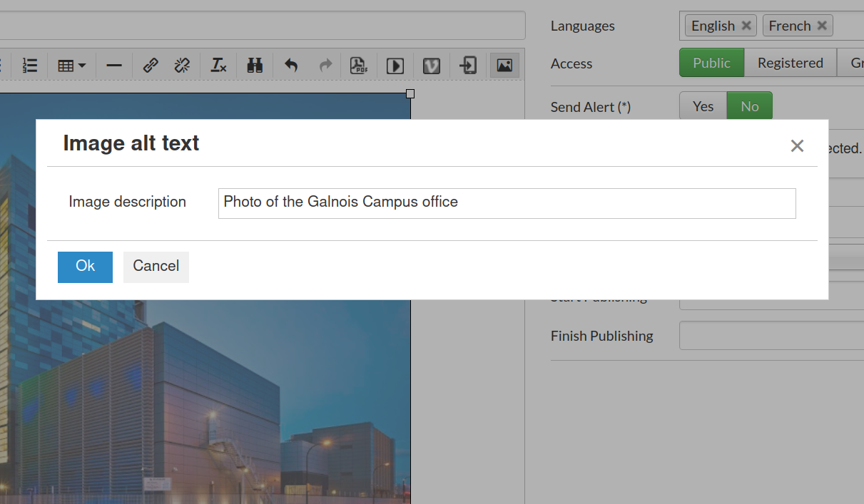Cancel the Image alt text dialog
The width and height of the screenshot is (864, 504).
tap(156, 267)
